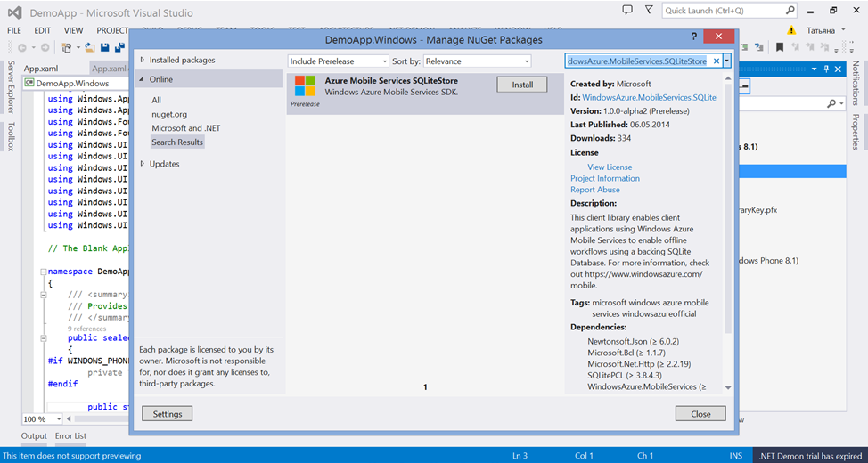Viewport: 868px width, 463px height.
Task: Open the Sort by Relevance dropdown
Action: click(x=477, y=61)
